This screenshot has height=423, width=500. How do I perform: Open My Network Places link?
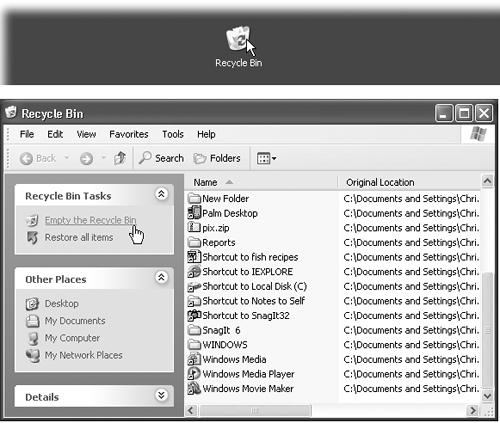(x=84, y=355)
